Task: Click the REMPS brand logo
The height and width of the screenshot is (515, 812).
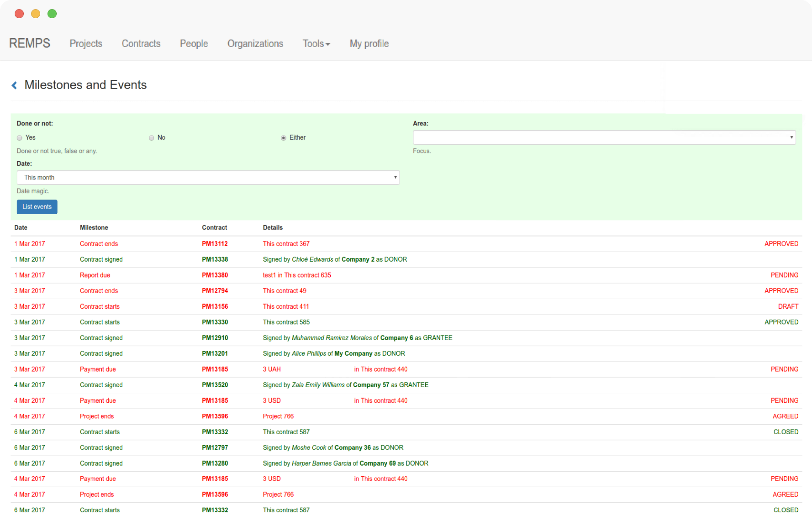Action: click(30, 44)
